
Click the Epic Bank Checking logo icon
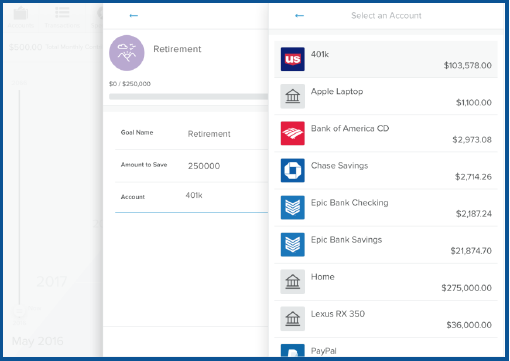point(292,207)
